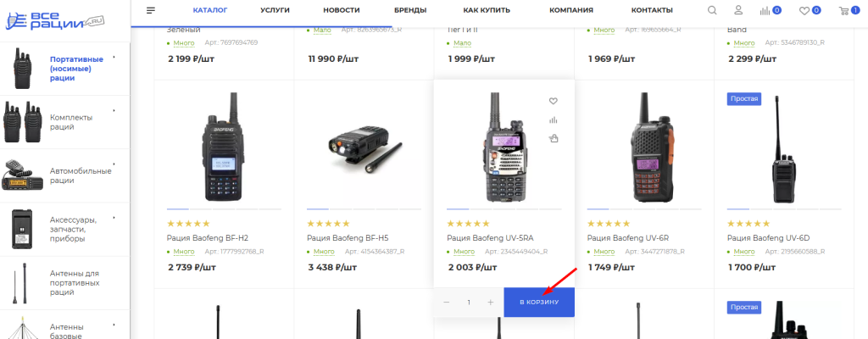Viewport: 868px width, 339px height.
Task: Click the quantity input field for UV-5RA
Action: pos(469,303)
